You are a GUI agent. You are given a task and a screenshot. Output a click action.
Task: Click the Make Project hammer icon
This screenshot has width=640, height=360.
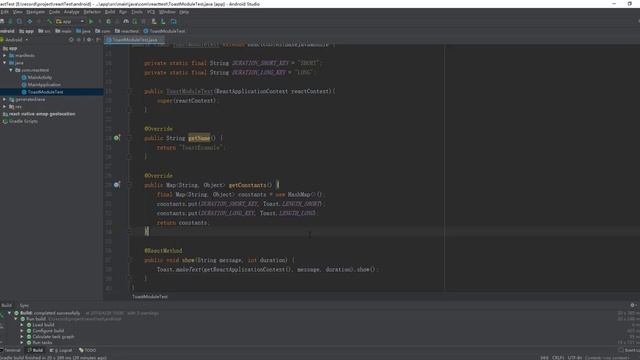click(x=50, y=21)
